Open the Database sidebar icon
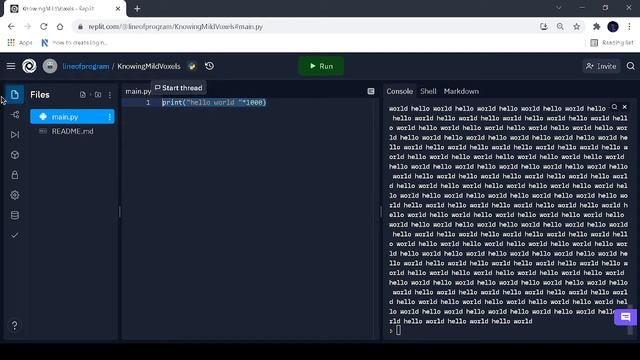 click(x=15, y=215)
